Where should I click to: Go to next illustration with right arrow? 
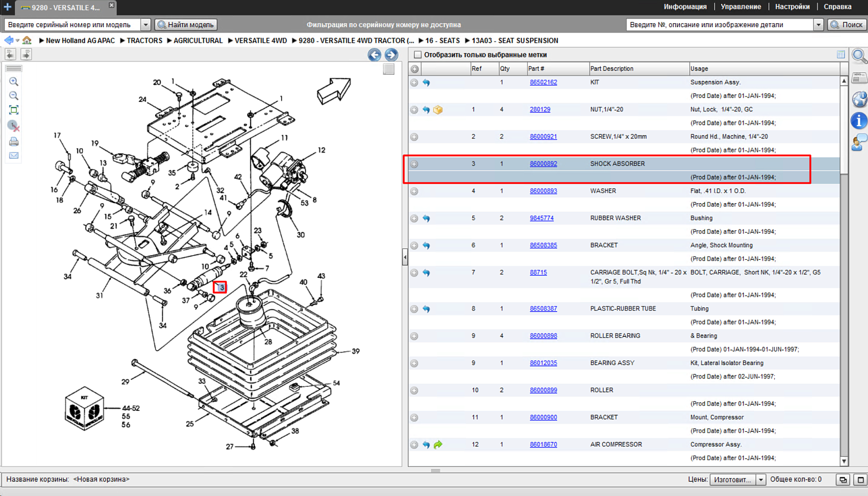(x=391, y=55)
